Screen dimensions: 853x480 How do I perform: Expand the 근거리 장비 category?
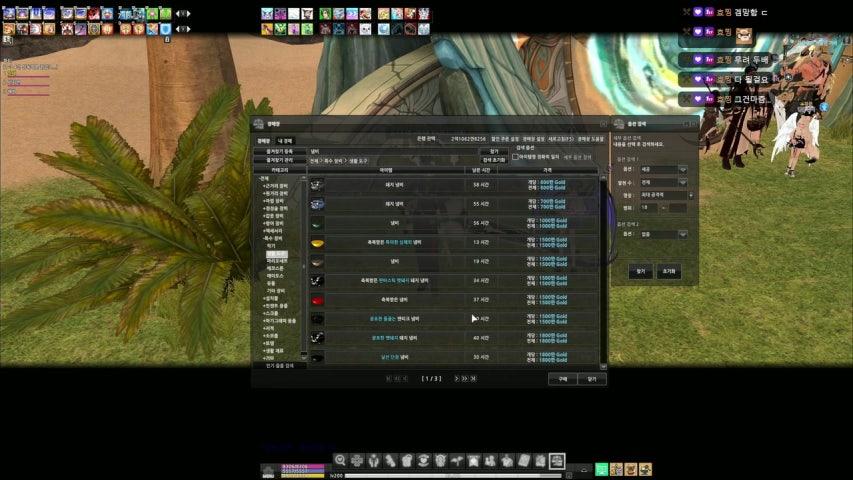click(276, 186)
